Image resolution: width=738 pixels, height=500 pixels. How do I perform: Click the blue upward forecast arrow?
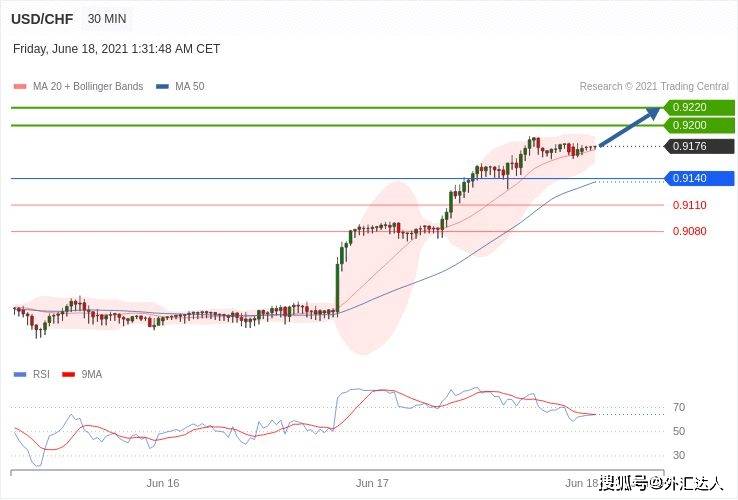click(x=630, y=126)
